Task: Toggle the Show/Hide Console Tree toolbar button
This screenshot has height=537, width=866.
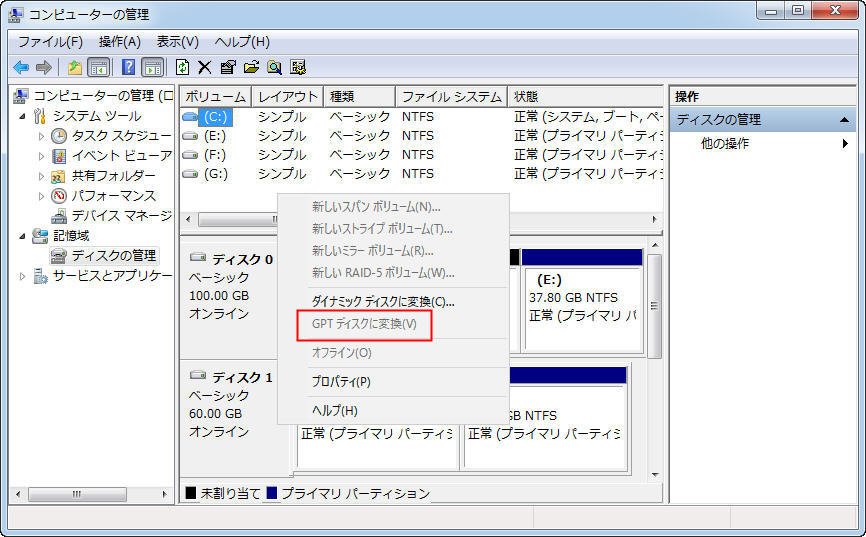Action: click(98, 67)
